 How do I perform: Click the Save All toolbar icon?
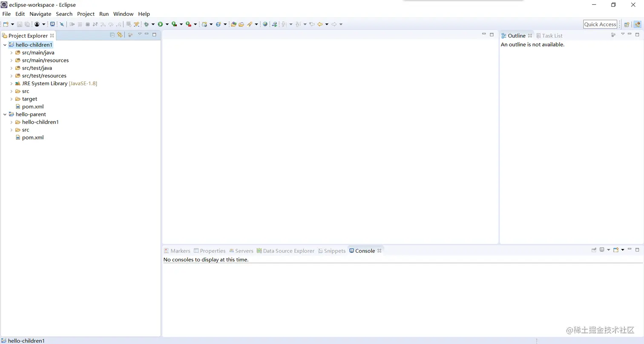27,24
